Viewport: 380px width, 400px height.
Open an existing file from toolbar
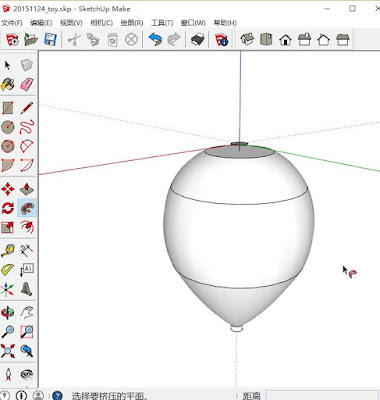(31, 40)
